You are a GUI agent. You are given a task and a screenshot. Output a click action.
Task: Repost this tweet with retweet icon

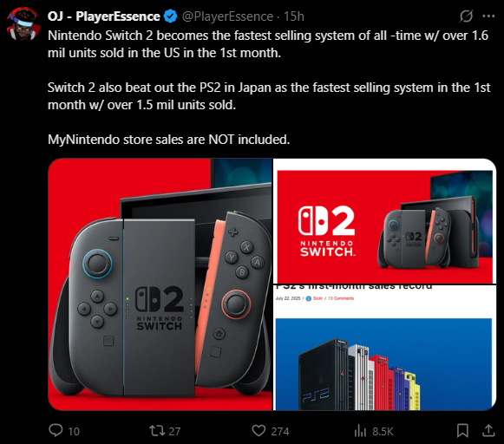(157, 430)
